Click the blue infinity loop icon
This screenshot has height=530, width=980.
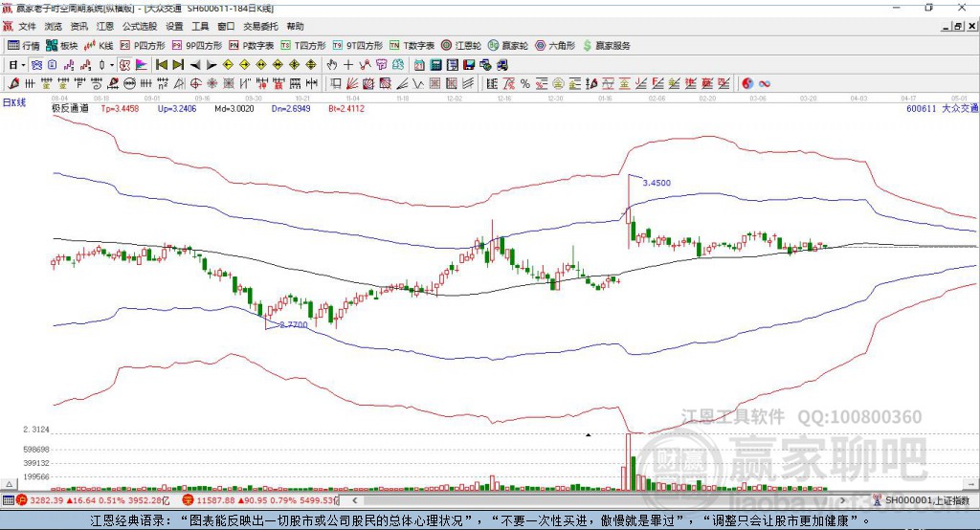(765, 83)
